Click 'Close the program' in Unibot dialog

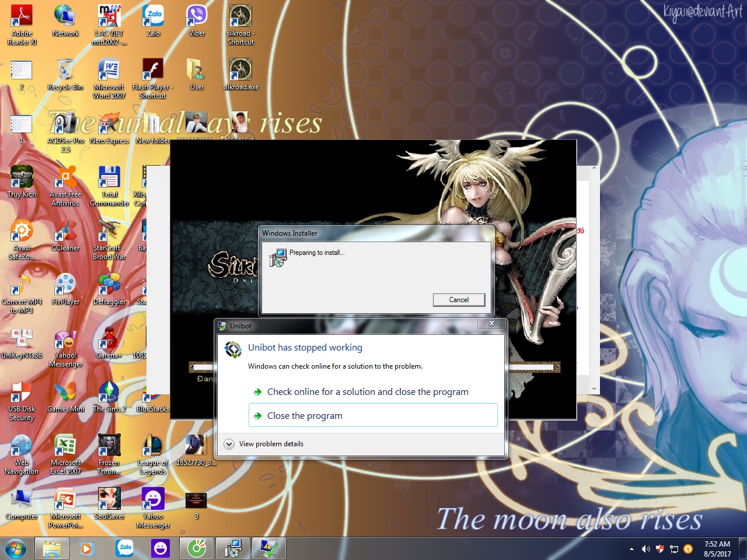click(373, 415)
